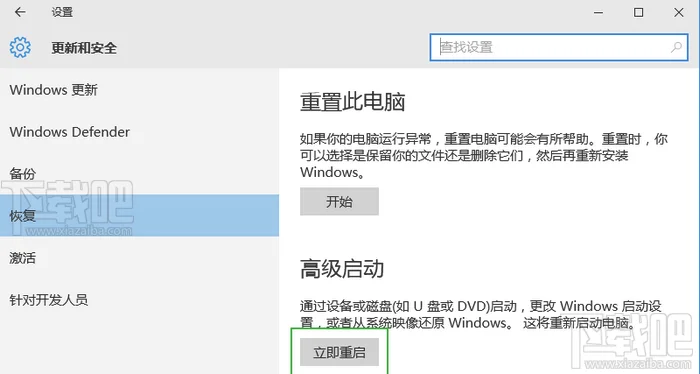The height and width of the screenshot is (374, 700).
Task: Click the settings gear icon
Action: point(20,47)
